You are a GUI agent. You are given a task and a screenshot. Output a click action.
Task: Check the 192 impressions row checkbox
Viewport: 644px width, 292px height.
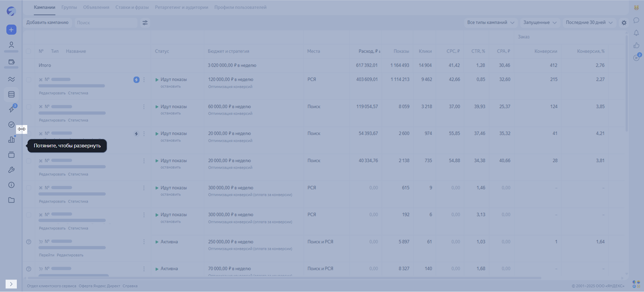click(x=28, y=215)
